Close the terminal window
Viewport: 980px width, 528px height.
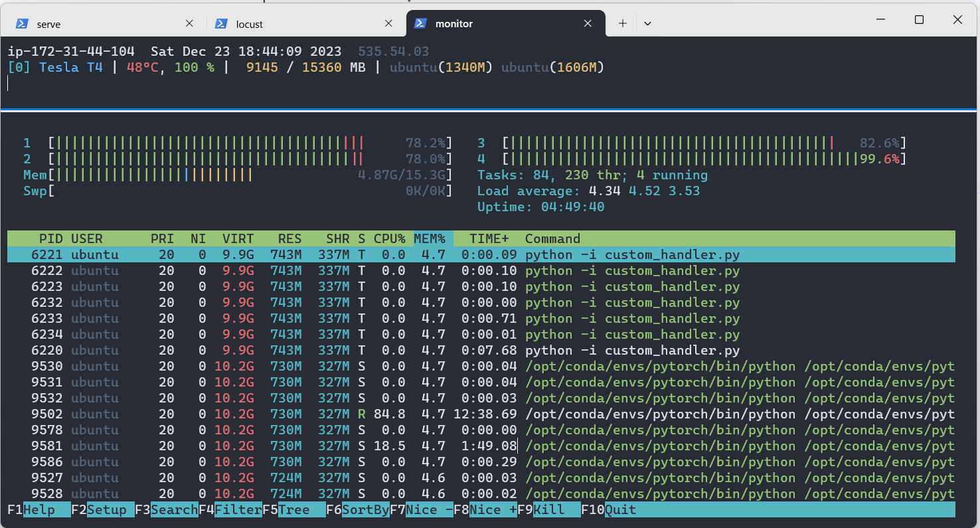(958, 20)
